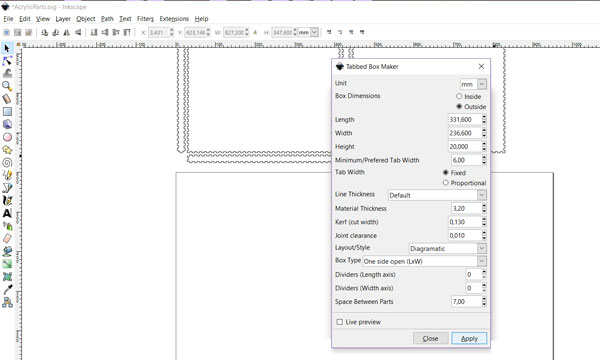The width and height of the screenshot is (600, 360).
Task: Select the Dropper color picker tool
Action: pyautogui.click(x=7, y=289)
